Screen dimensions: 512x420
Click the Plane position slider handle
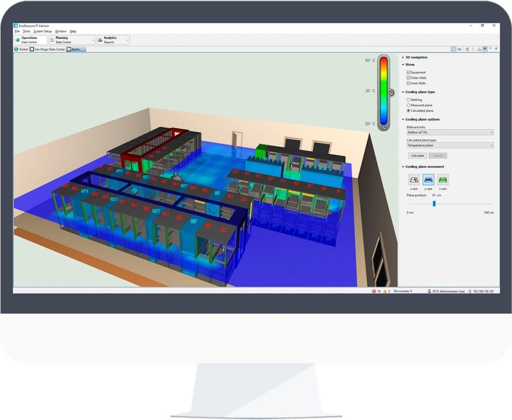(434, 204)
